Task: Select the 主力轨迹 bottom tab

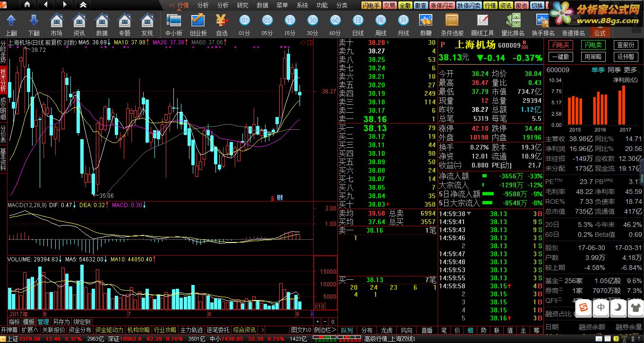Action: [x=192, y=330]
